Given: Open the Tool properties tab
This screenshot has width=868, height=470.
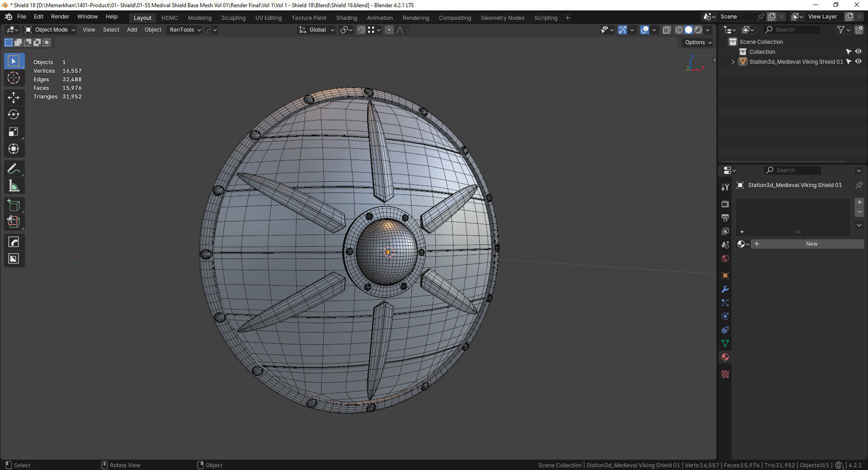Looking at the screenshot, I should (725, 187).
